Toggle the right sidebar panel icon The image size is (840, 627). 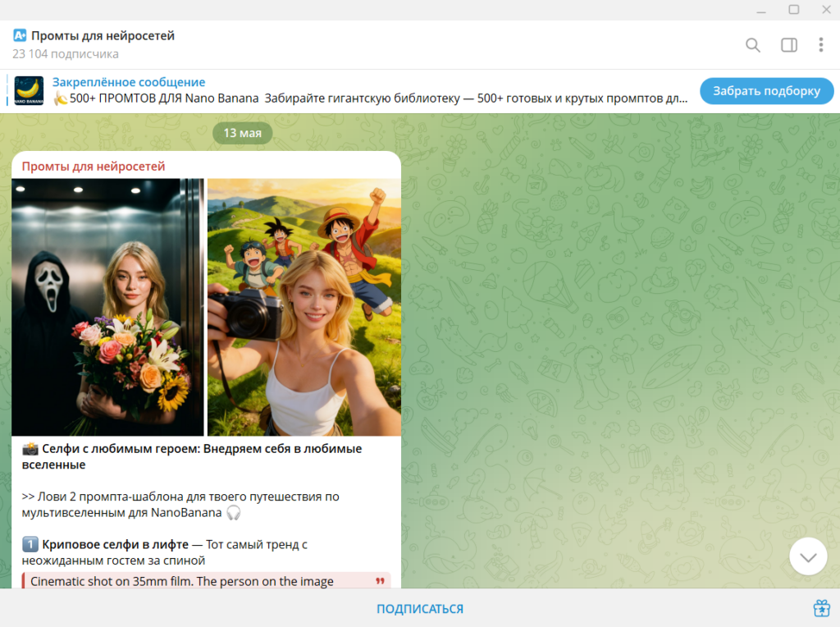click(789, 45)
